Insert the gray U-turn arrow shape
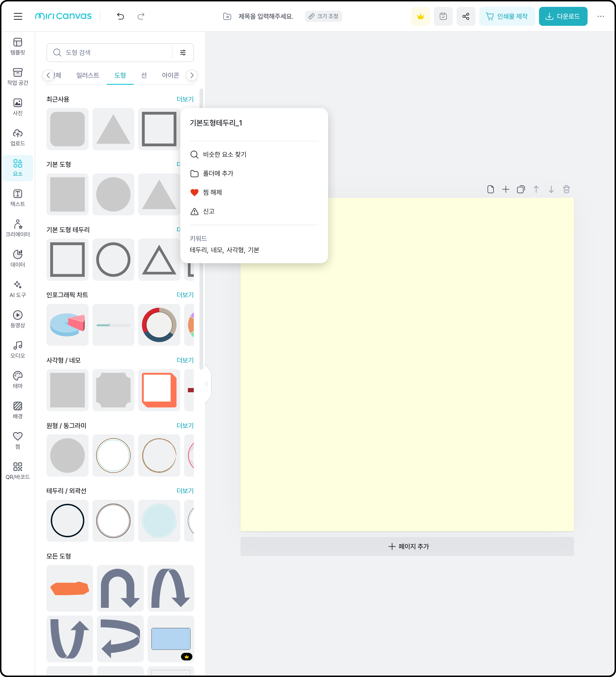The height and width of the screenshot is (677, 616). pos(120,588)
